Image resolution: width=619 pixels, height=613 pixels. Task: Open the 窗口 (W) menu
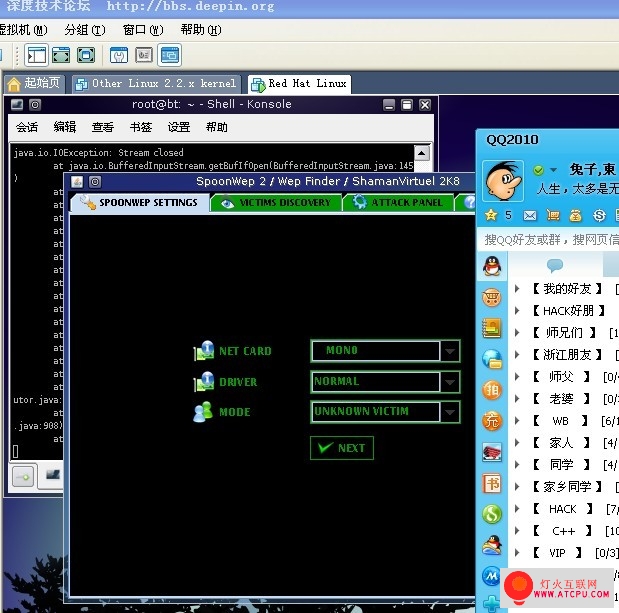point(143,30)
